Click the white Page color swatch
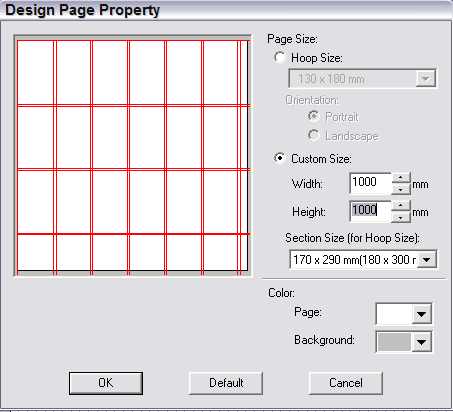The image size is (453, 412). point(394,314)
